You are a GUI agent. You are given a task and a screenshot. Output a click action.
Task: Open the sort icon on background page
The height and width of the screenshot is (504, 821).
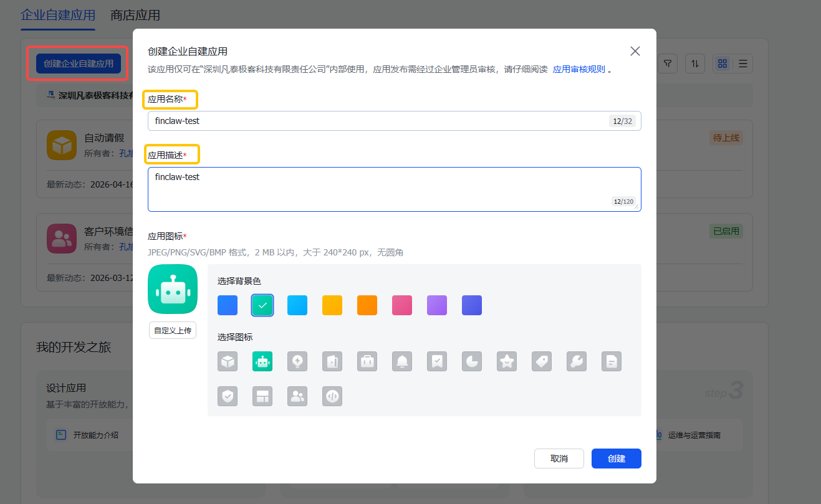[x=695, y=64]
